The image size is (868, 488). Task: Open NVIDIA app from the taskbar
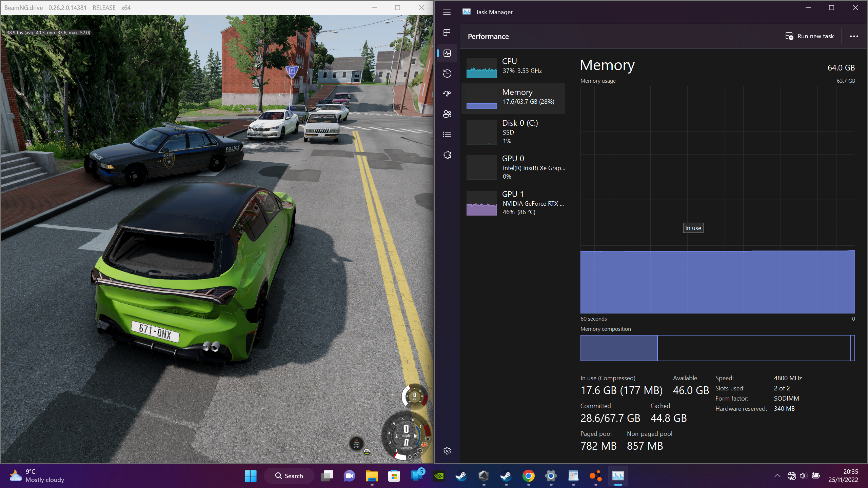click(439, 476)
